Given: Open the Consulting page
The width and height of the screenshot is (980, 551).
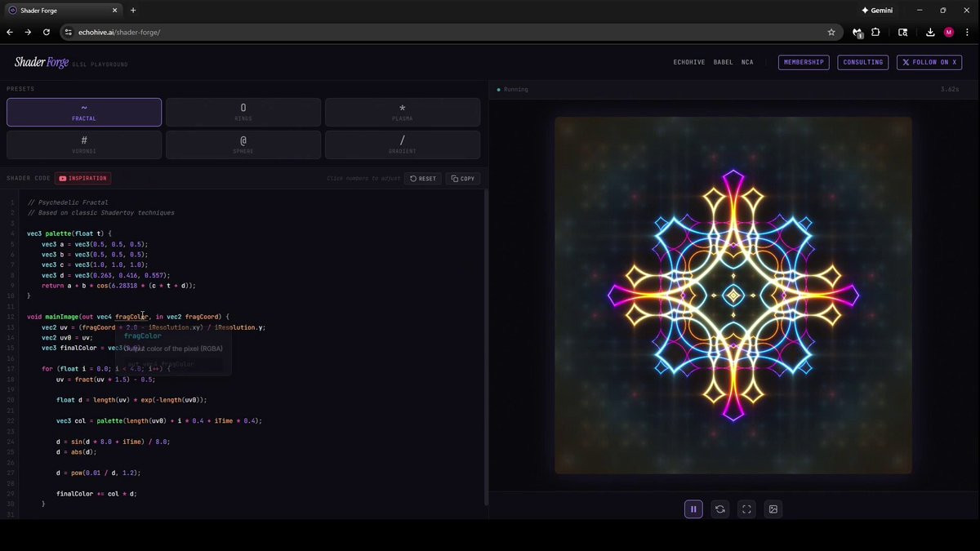Looking at the screenshot, I should click(863, 62).
